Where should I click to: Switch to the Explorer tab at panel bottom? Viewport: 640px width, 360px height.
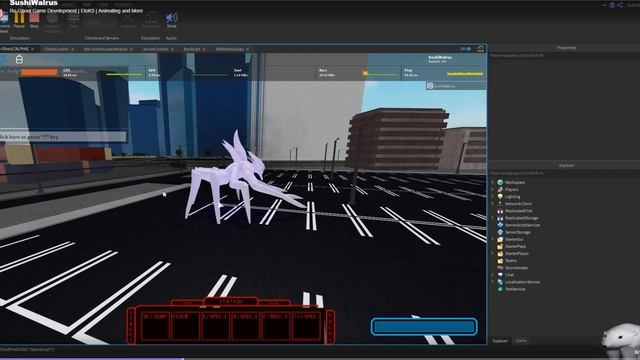[500, 341]
